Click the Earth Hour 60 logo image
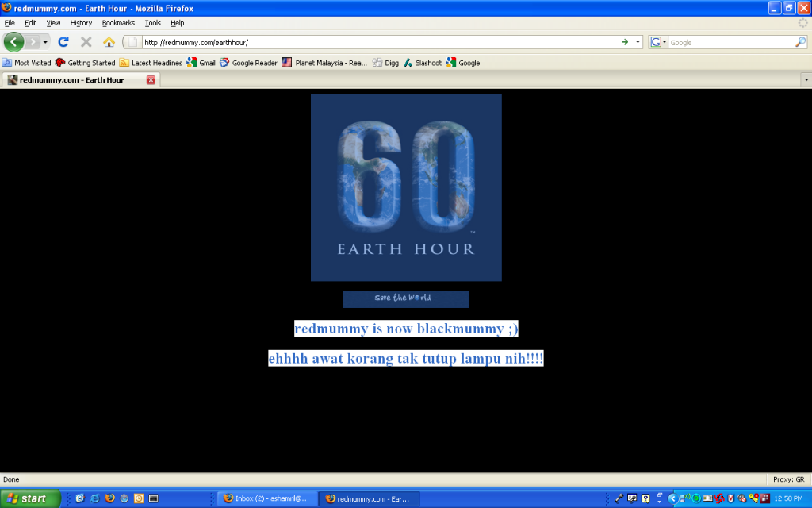The image size is (812, 508). tap(406, 187)
